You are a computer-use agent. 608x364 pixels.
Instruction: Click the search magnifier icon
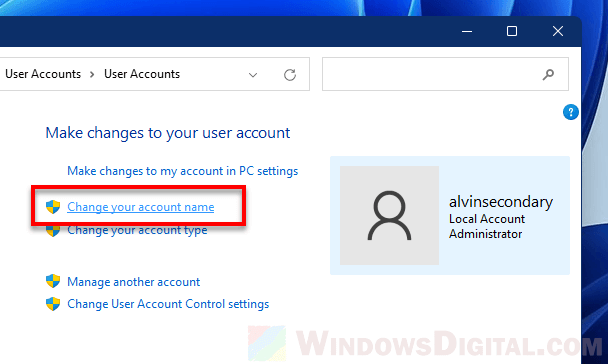click(x=548, y=74)
